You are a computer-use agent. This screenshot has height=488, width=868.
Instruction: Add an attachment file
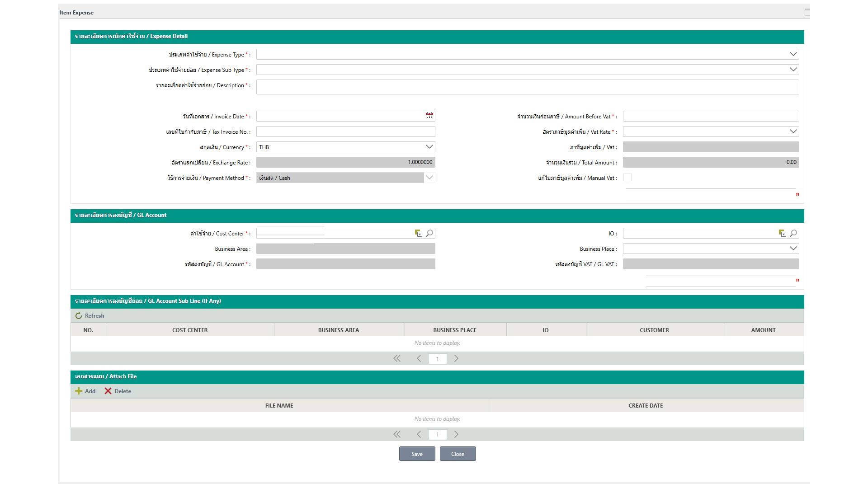point(85,391)
